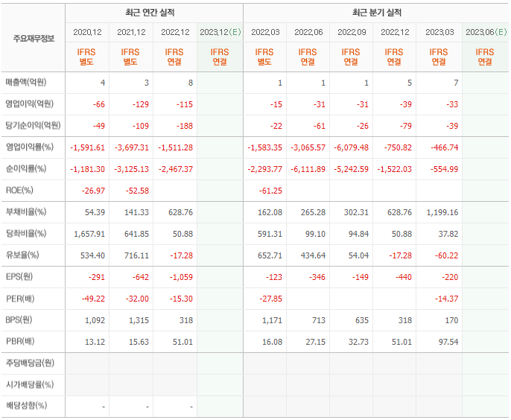Select the BPS(원) row label
The image size is (511, 420).
19,320
